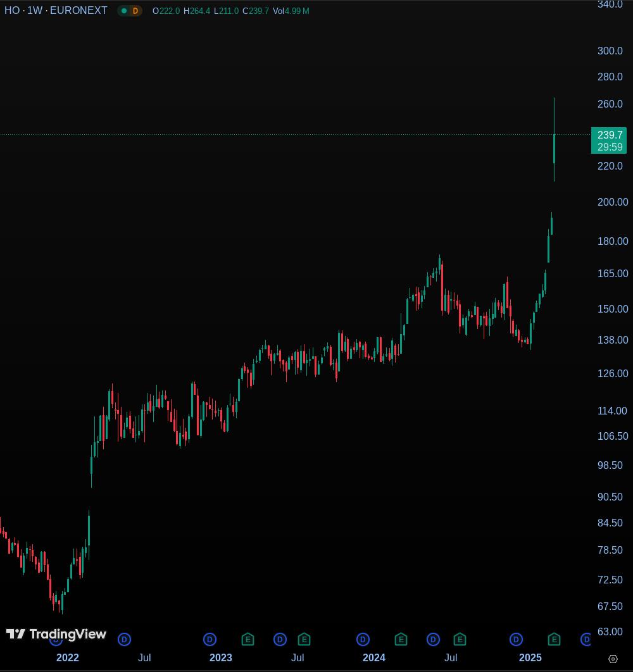This screenshot has width=633, height=672.
Task: Click earnings E marker just after 2025 label
Action: [554, 640]
